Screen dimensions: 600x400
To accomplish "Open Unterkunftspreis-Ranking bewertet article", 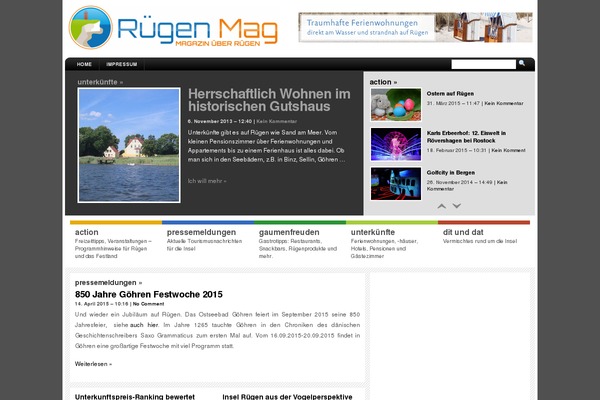I will click(135, 397).
